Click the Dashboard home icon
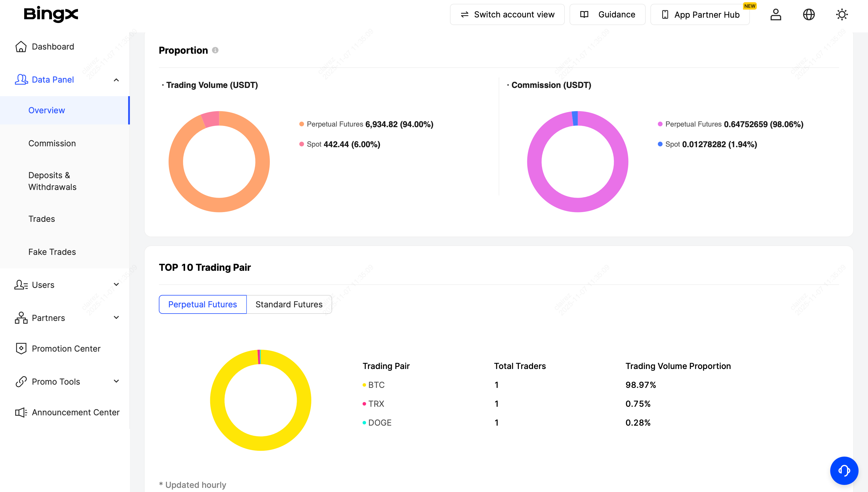The width and height of the screenshot is (868, 492). coord(21,47)
